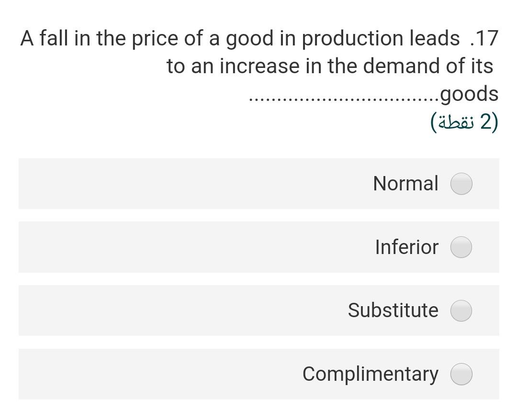Click the Substitute option row
The image size is (517, 420).
coord(258,310)
